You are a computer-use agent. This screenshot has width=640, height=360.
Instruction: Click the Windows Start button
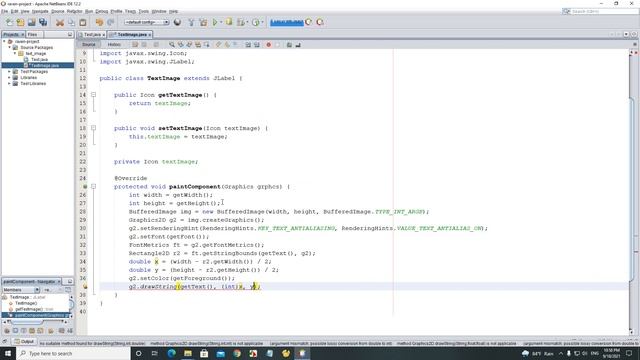tap(8, 353)
